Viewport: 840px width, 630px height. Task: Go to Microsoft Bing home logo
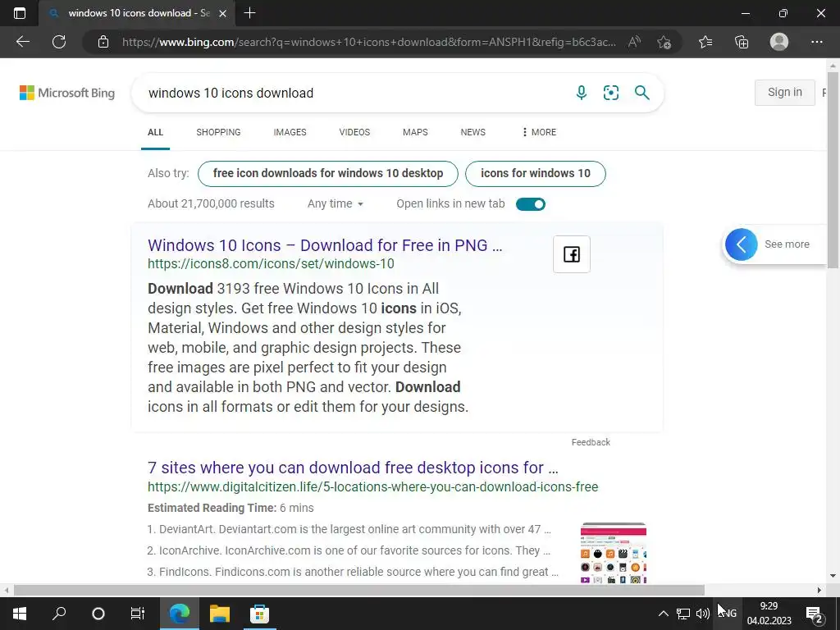click(67, 93)
